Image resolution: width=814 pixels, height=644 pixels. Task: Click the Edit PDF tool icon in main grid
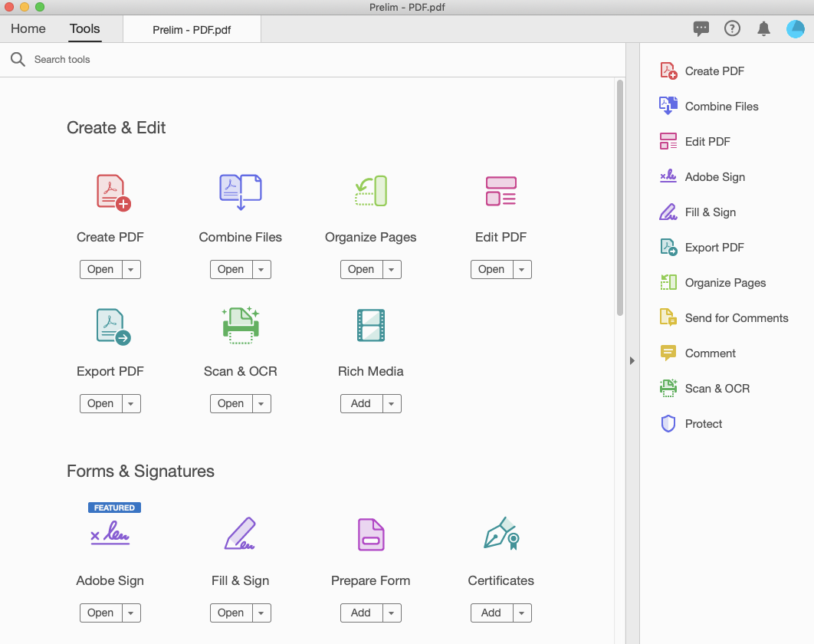click(x=501, y=191)
